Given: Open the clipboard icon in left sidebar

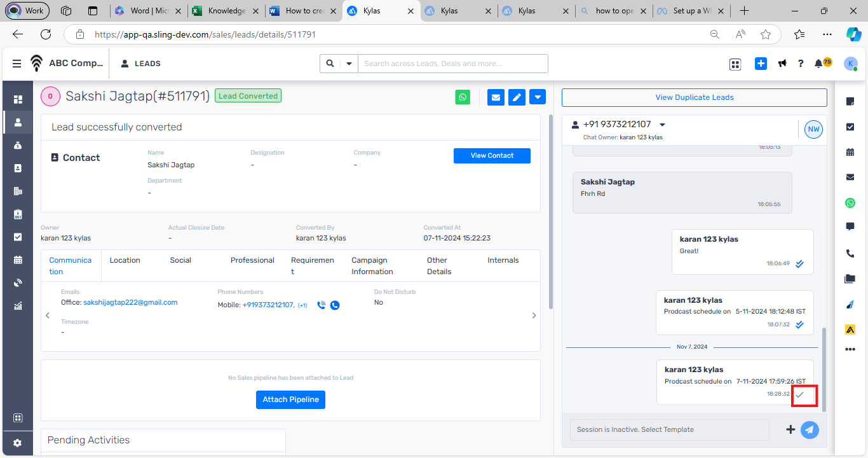Looking at the screenshot, I should [x=18, y=214].
